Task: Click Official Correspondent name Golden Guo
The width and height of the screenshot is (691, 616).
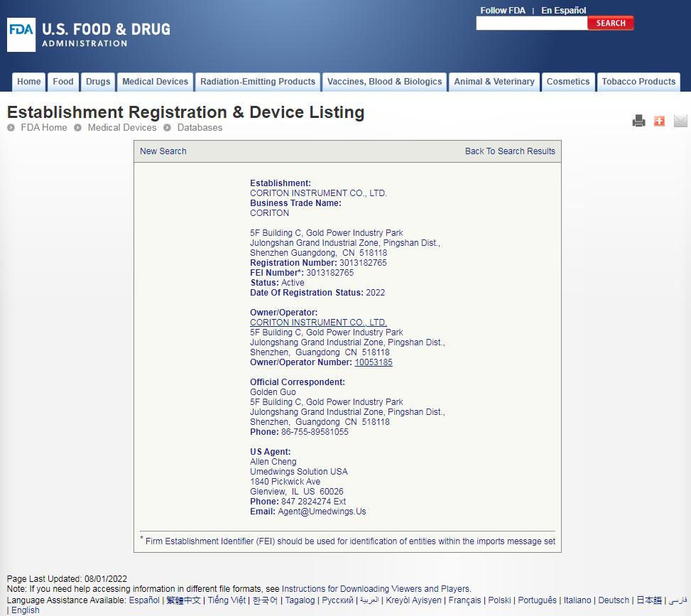Action: pos(273,392)
